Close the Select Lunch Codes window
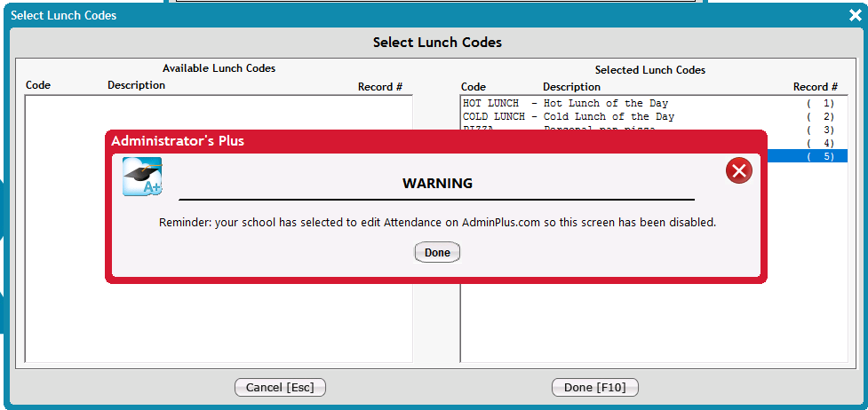The height and width of the screenshot is (410, 868). point(855,15)
